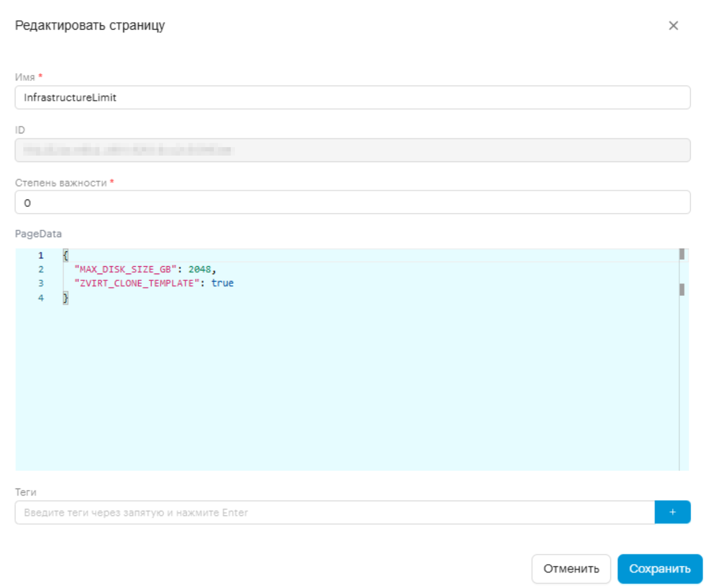Click line number 1 in gutter
Viewport: 705px width, 588px height.
click(41, 255)
